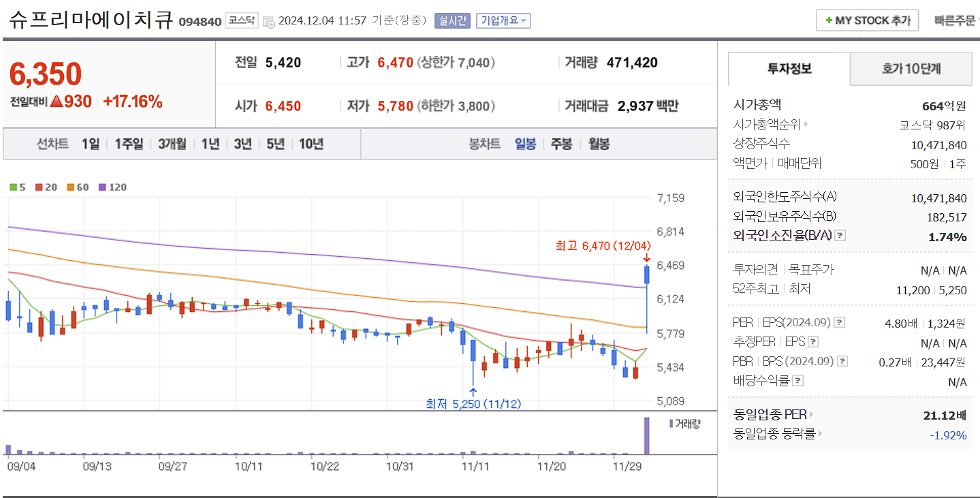
Task: Select the 5년 line chart period
Action: pos(276,144)
